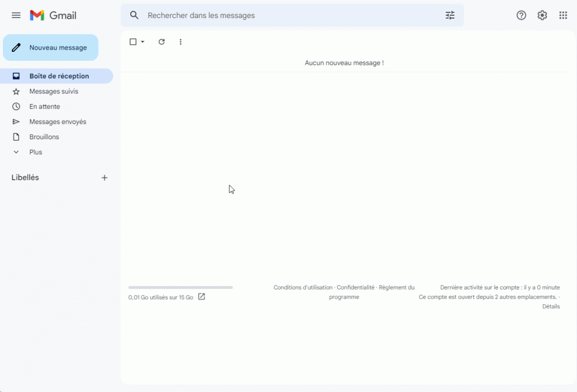Open En attente folder

[57, 106]
